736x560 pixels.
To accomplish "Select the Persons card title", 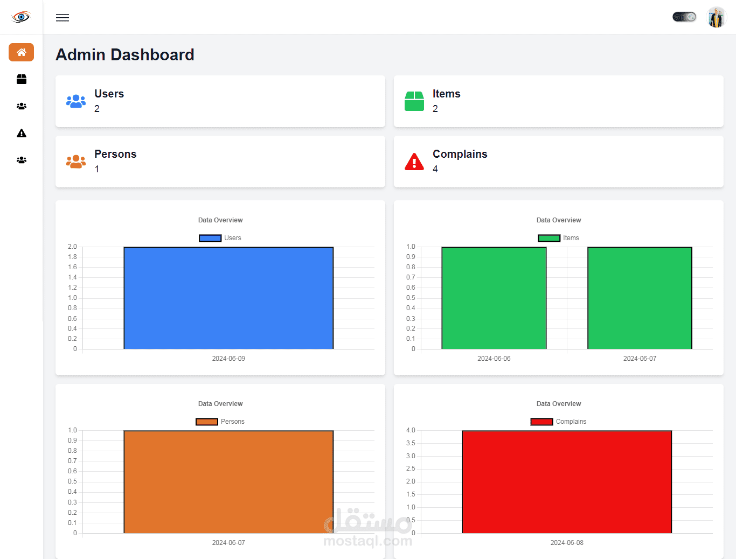I will pos(115,154).
